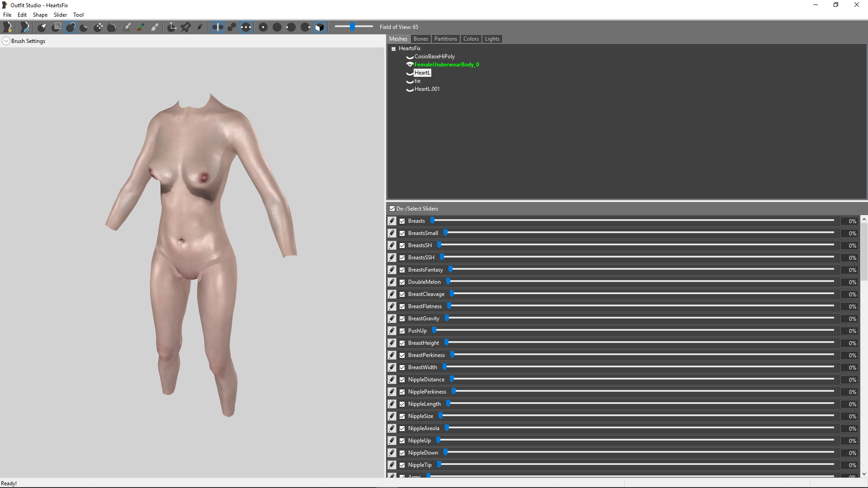The image size is (868, 488).
Task: Click the edit pencil for BreastsSH slider
Action: (x=392, y=245)
